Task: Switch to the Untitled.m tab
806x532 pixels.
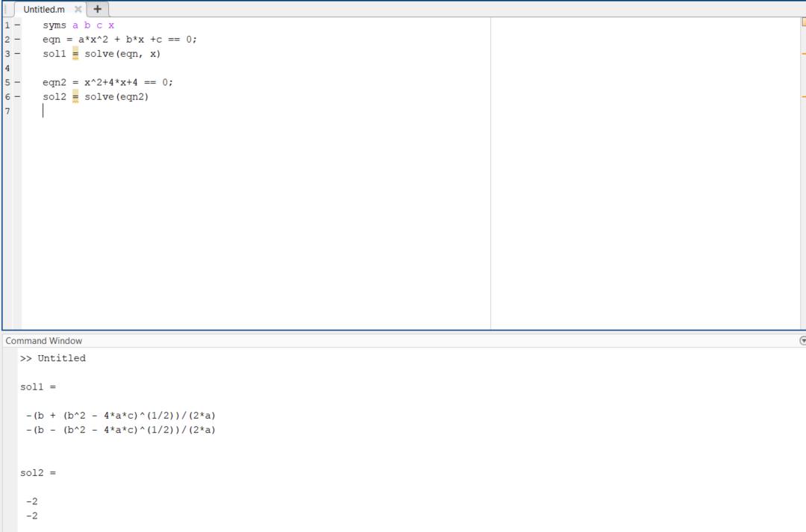Action: tap(44, 9)
